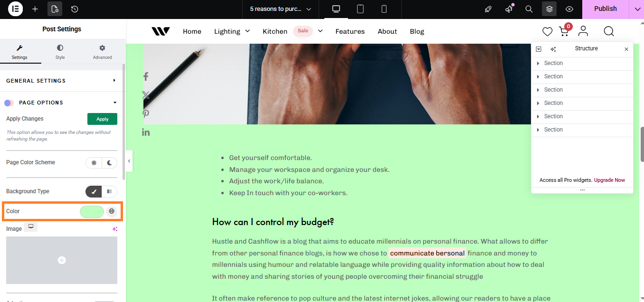Screen dimensions: 644x302
Task: Expand the first Section in Structure
Action: 538,63
